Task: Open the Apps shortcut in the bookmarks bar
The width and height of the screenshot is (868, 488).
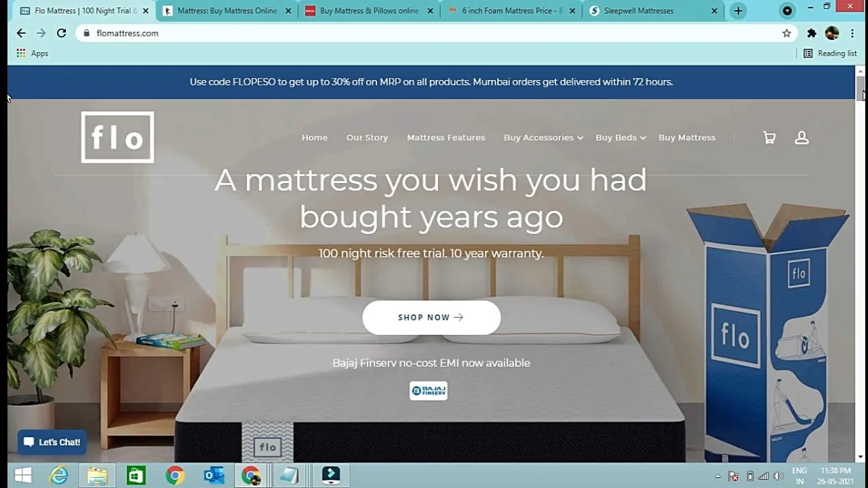Action: 32,53
